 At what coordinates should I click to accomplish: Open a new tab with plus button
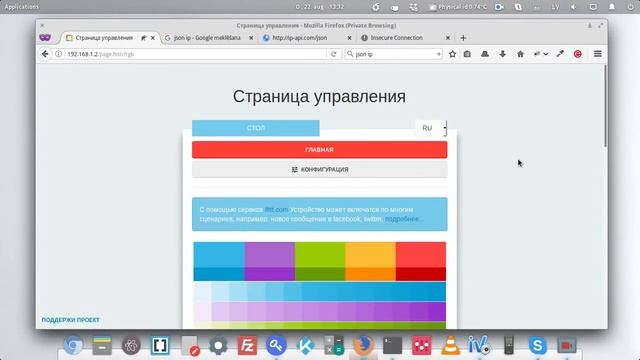point(463,38)
